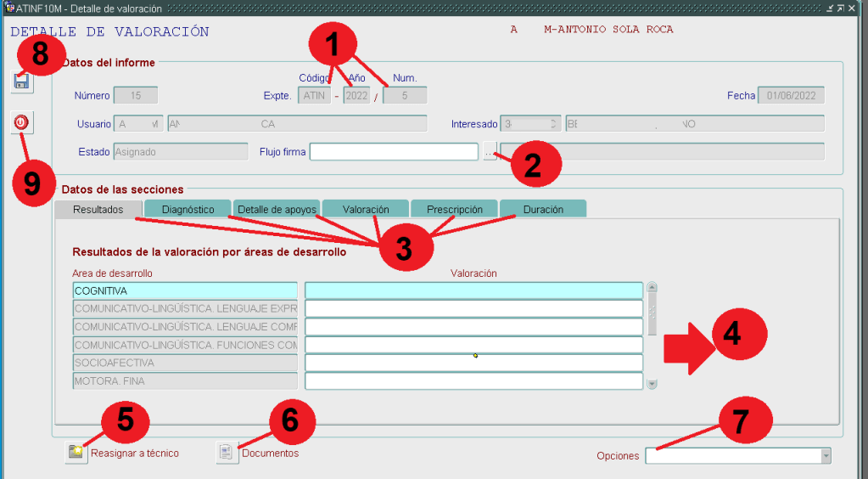Expand the Opciones dropdown list
868x479 pixels.
(825, 456)
